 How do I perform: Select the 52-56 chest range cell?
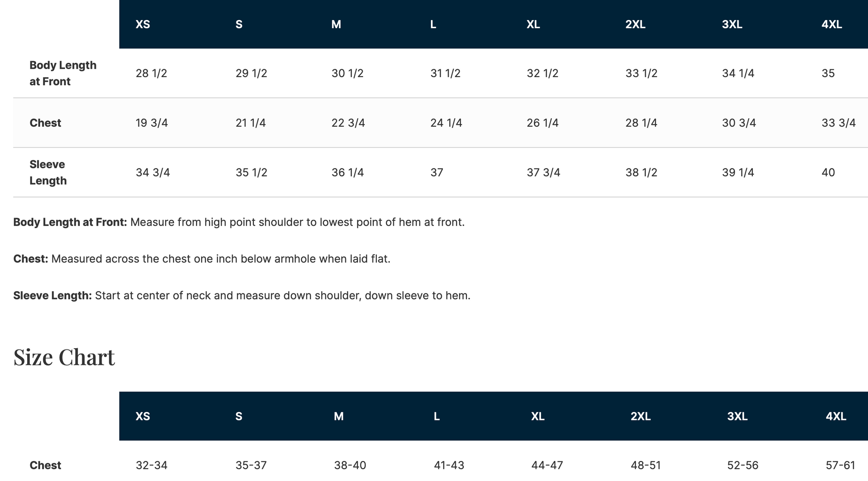(x=743, y=465)
